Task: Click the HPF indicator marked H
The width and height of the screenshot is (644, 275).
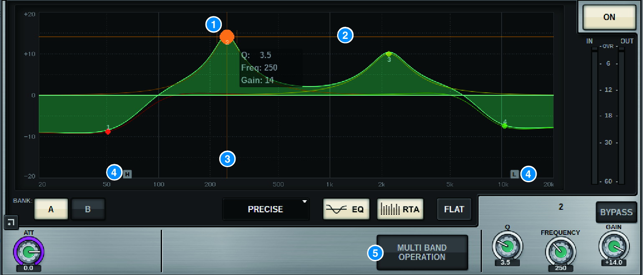Action: (x=127, y=174)
